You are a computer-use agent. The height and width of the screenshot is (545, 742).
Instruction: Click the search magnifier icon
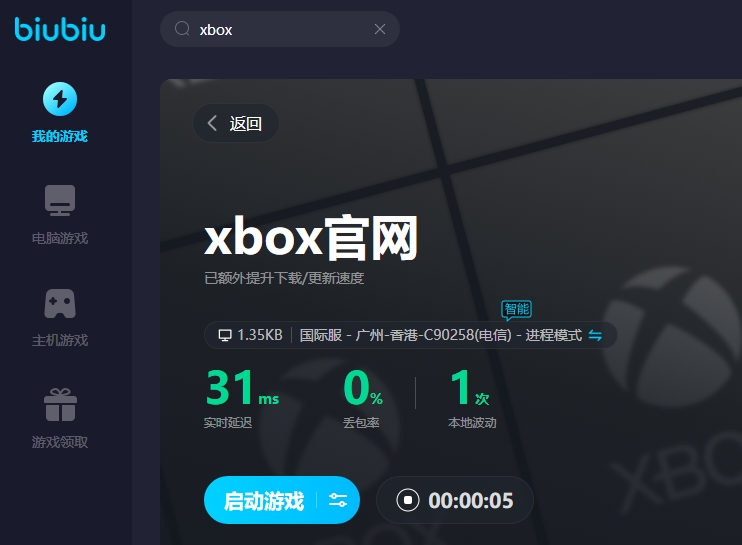182,29
